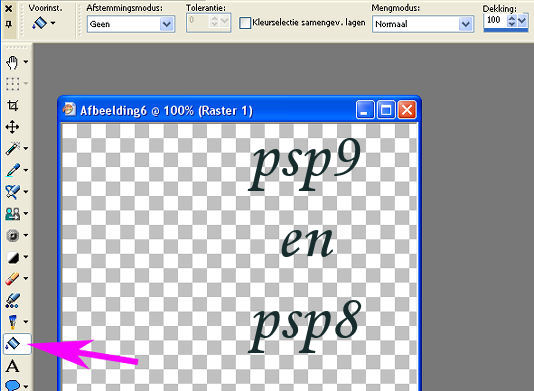Click the psp8 text on canvas

[305, 325]
